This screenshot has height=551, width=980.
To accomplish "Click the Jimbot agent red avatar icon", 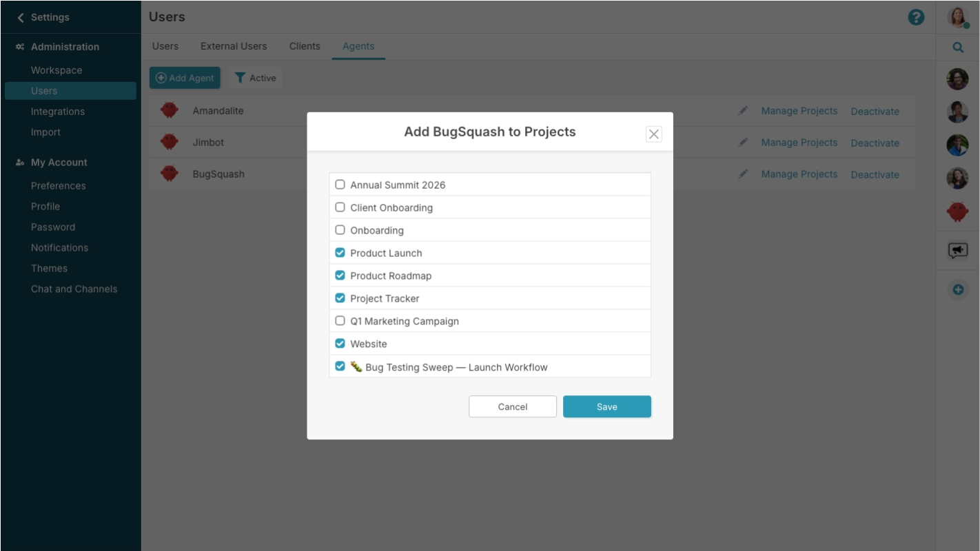I will click(170, 143).
